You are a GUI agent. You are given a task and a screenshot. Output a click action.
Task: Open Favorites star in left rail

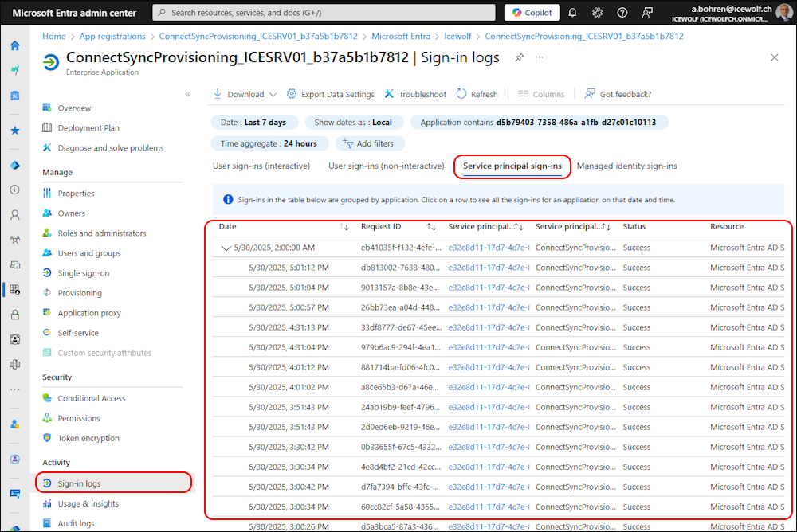click(14, 131)
